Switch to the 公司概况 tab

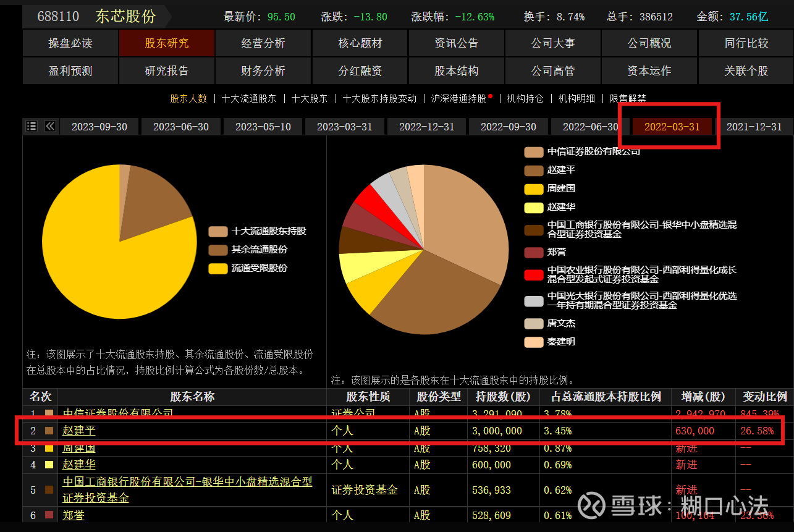point(649,43)
